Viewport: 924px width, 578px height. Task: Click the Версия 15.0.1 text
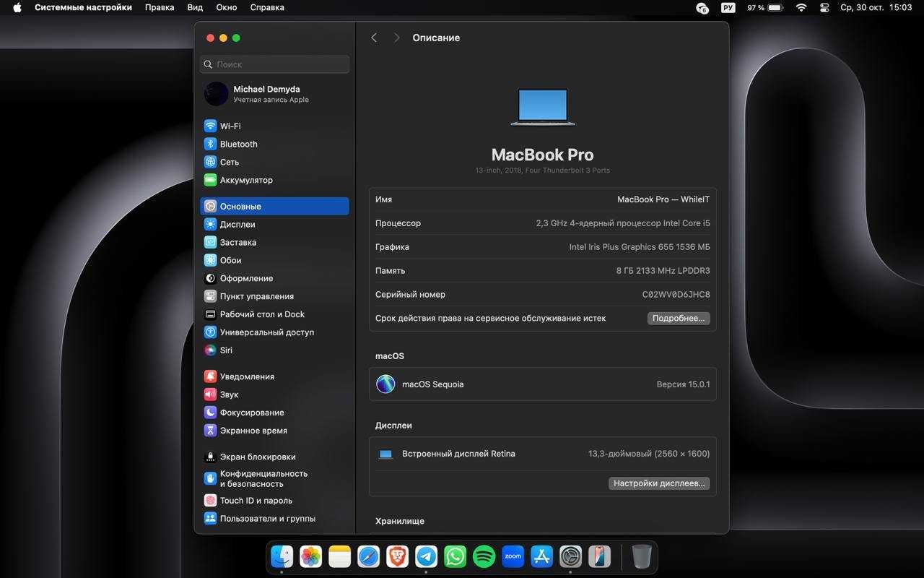[x=683, y=384]
